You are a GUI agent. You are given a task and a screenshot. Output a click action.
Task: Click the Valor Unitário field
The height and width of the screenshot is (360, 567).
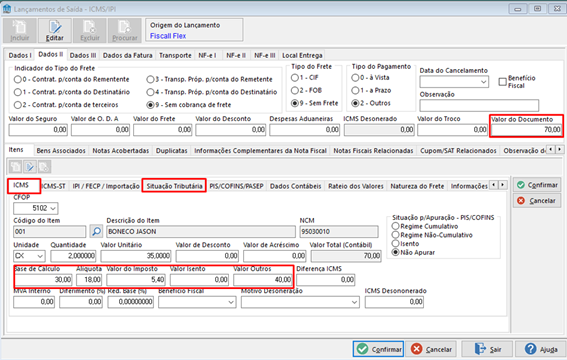point(136,256)
